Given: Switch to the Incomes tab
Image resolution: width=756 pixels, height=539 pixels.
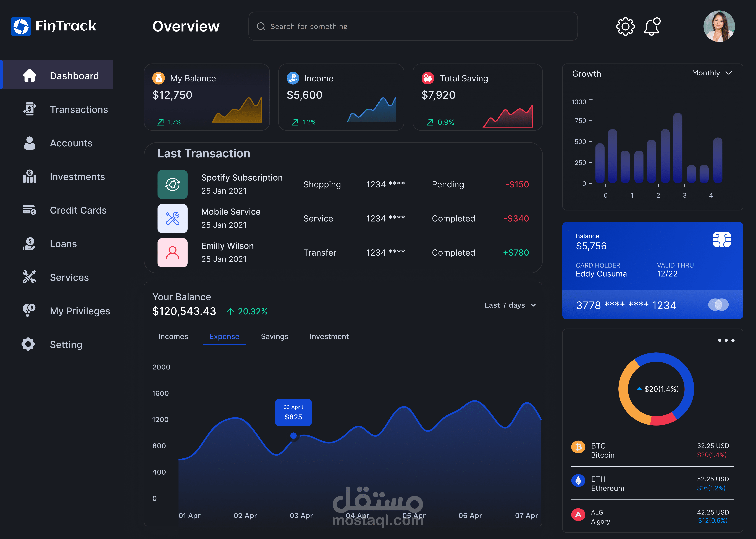Looking at the screenshot, I should pyautogui.click(x=173, y=337).
